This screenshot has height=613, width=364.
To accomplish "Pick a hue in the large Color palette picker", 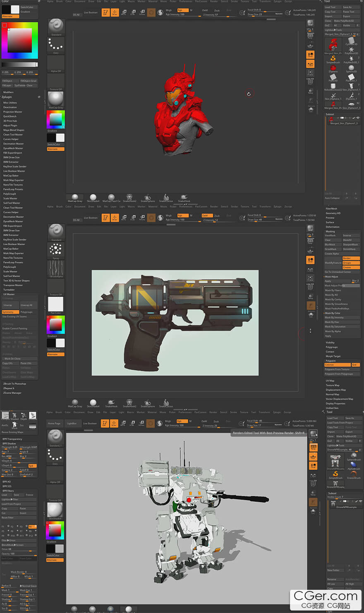I will [x=19, y=41].
